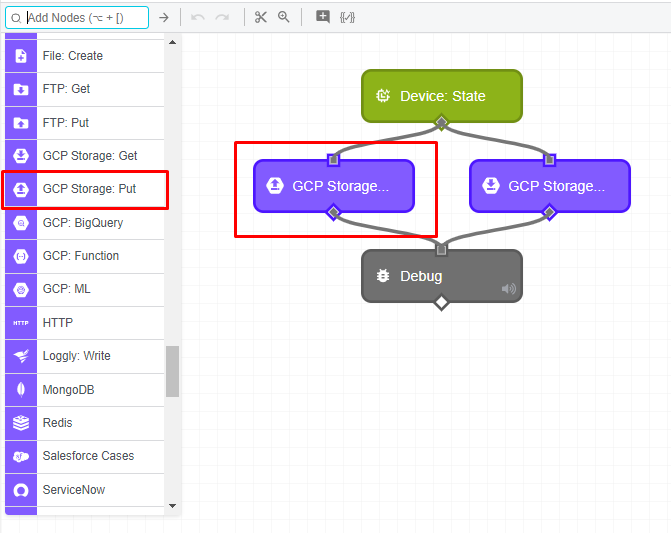Select the Loggly: Write label
Image resolution: width=671 pixels, height=533 pixels.
pos(77,356)
